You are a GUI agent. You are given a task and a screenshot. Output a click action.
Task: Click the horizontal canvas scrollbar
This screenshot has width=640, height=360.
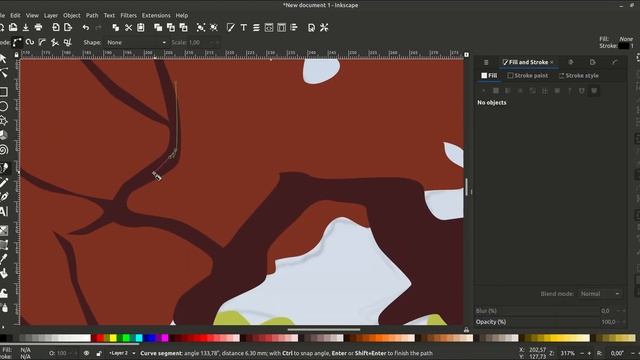pyautogui.click(x=324, y=329)
